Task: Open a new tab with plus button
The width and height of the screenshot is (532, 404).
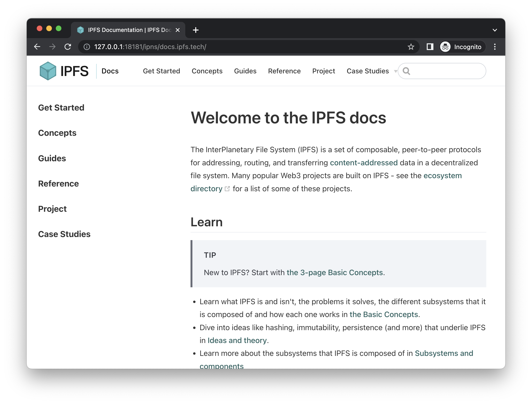Action: (196, 30)
